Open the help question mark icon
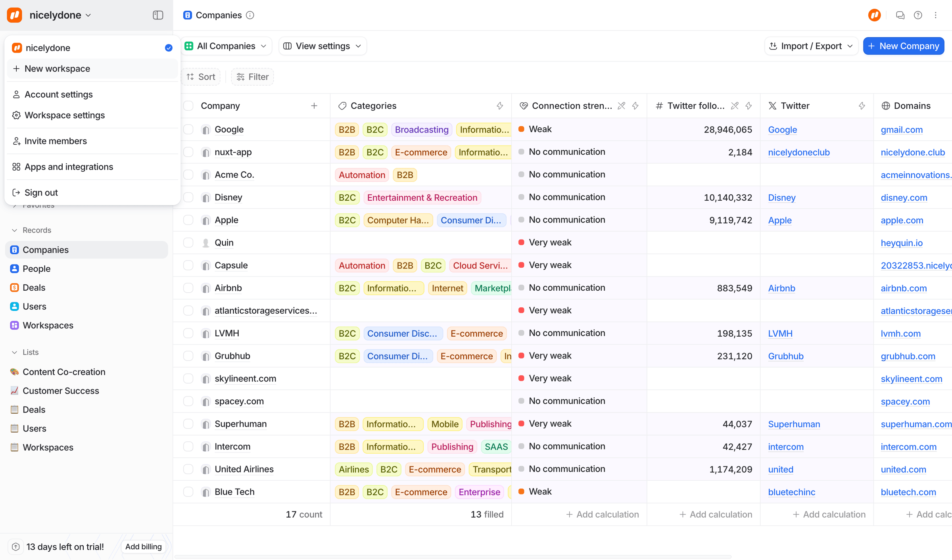This screenshot has width=952, height=560. [x=918, y=15]
